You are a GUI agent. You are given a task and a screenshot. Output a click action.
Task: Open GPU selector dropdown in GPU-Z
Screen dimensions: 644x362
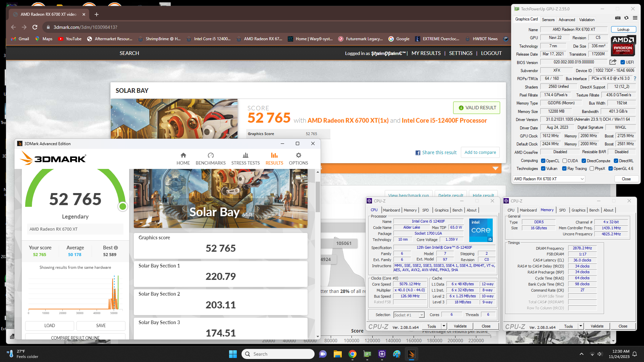coord(549,179)
